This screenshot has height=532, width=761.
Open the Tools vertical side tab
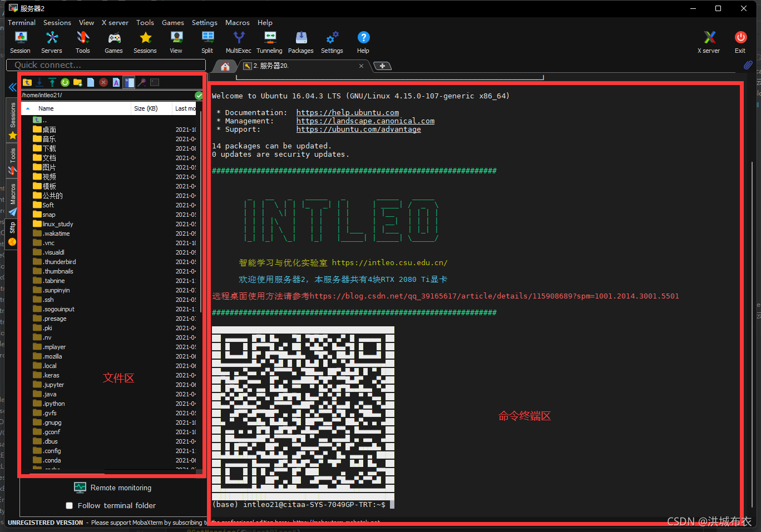tap(13, 161)
